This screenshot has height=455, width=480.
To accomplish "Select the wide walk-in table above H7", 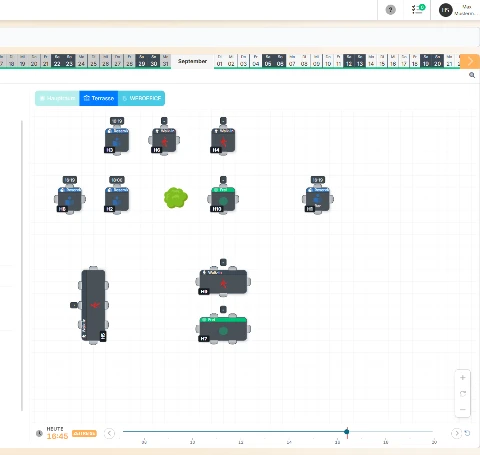I will pyautogui.click(x=223, y=283).
